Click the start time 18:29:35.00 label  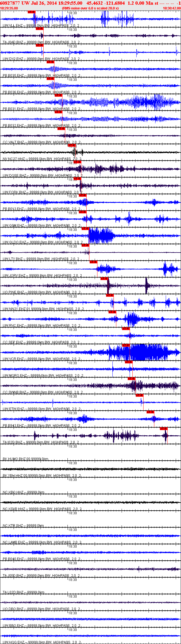coord(9,8)
